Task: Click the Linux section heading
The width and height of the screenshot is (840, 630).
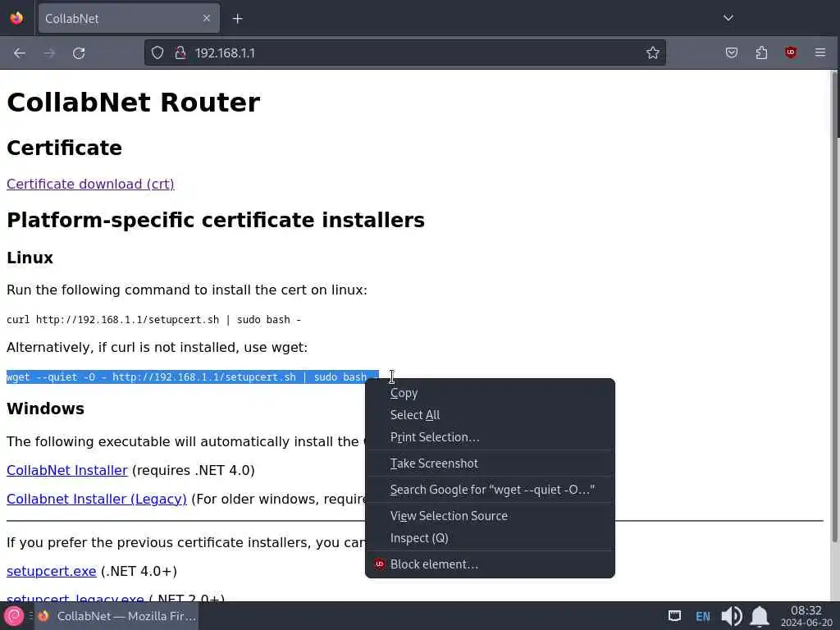Action: click(30, 258)
